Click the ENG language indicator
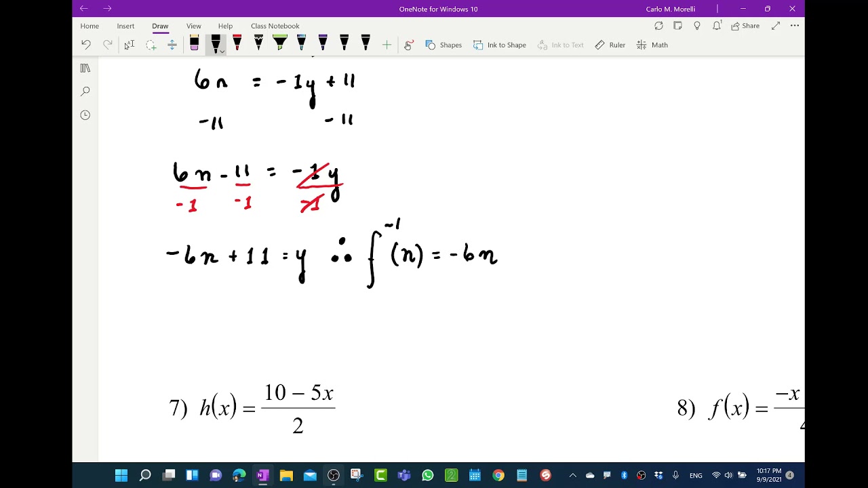The width and height of the screenshot is (868, 488). [696, 476]
